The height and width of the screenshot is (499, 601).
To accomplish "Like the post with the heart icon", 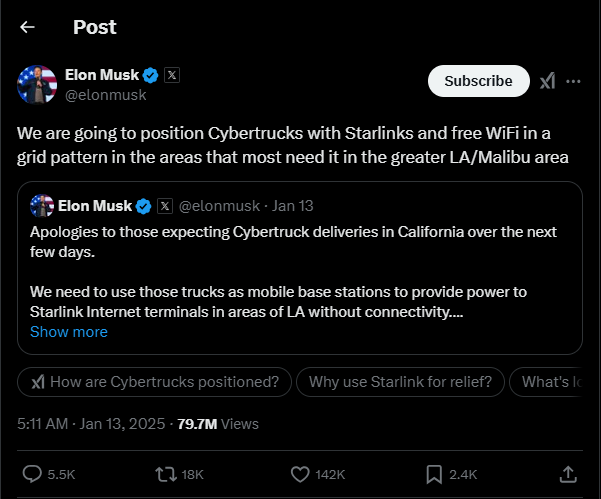I will [300, 474].
